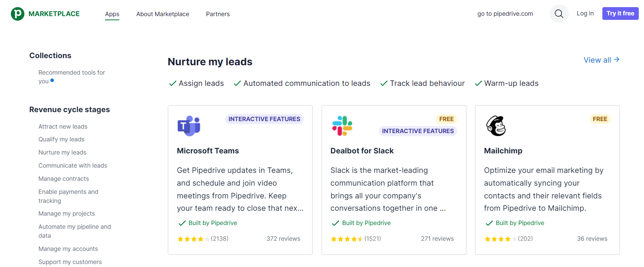This screenshot has height=267, width=644.
Task: Click the Slack logo icon
Action: (x=342, y=126)
